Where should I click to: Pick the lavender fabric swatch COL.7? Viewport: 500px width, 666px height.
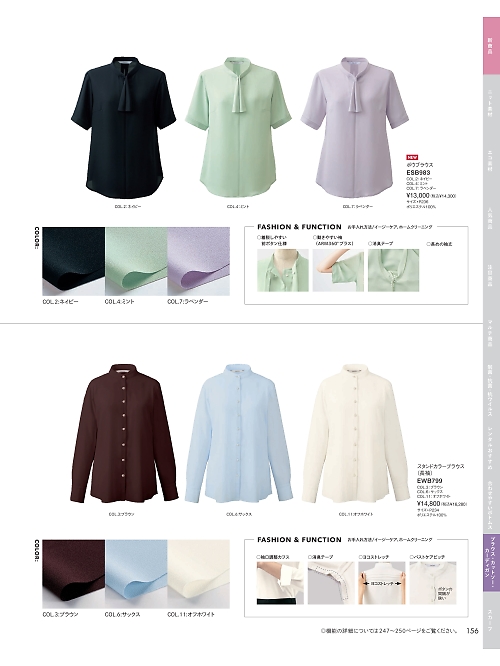[198, 261]
